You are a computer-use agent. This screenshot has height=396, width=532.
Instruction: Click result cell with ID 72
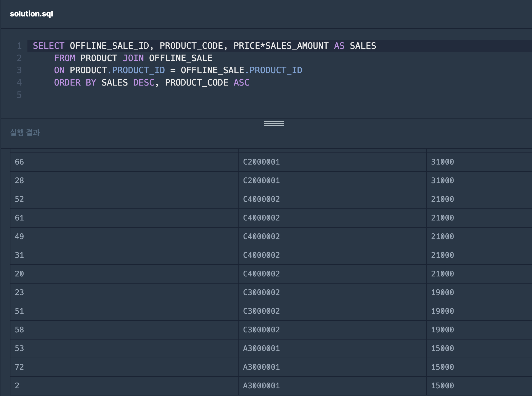tap(19, 367)
